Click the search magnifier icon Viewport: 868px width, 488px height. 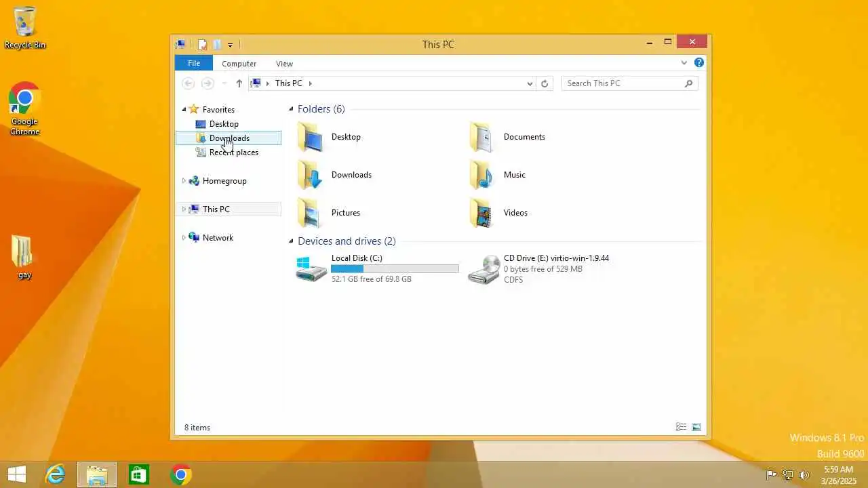(x=689, y=83)
